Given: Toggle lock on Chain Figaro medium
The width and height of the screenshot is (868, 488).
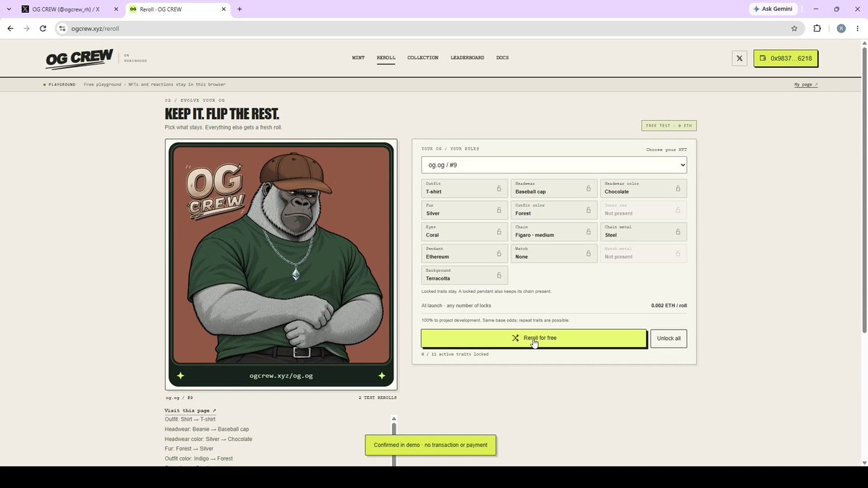Looking at the screenshot, I should click(x=554, y=231).
